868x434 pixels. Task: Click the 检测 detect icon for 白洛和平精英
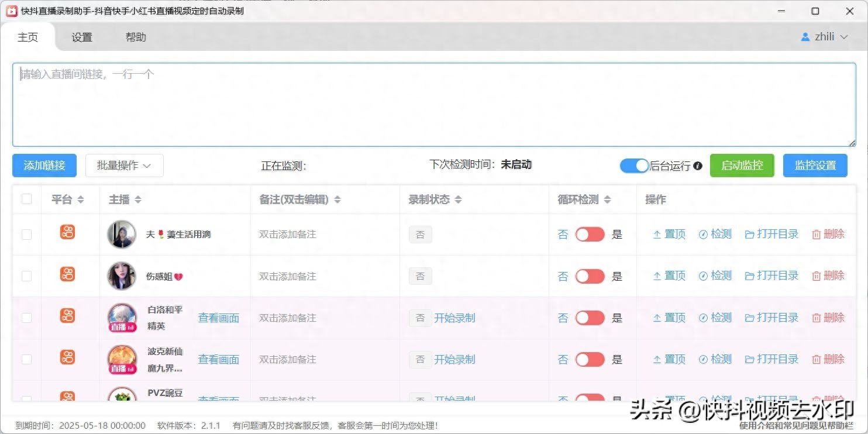[x=703, y=318]
